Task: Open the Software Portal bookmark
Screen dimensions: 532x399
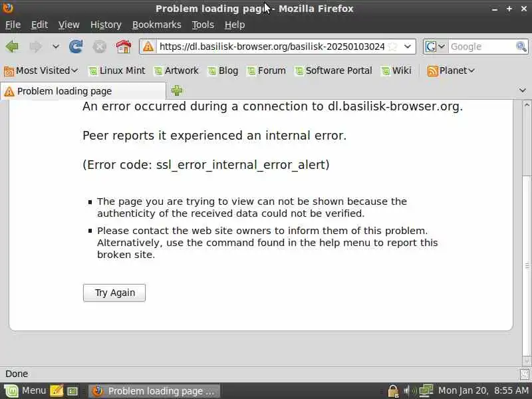Action: click(x=334, y=70)
